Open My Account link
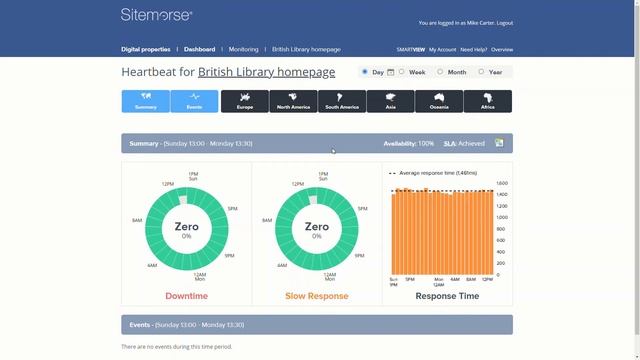Screen dimensions: 640x360 point(442,50)
